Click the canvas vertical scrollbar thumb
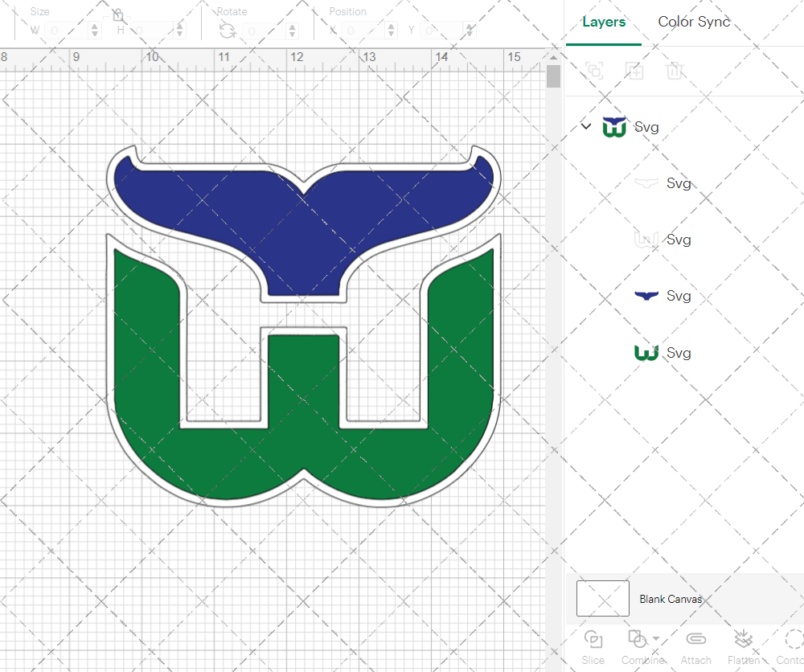This screenshot has height=672, width=804. 553,76
